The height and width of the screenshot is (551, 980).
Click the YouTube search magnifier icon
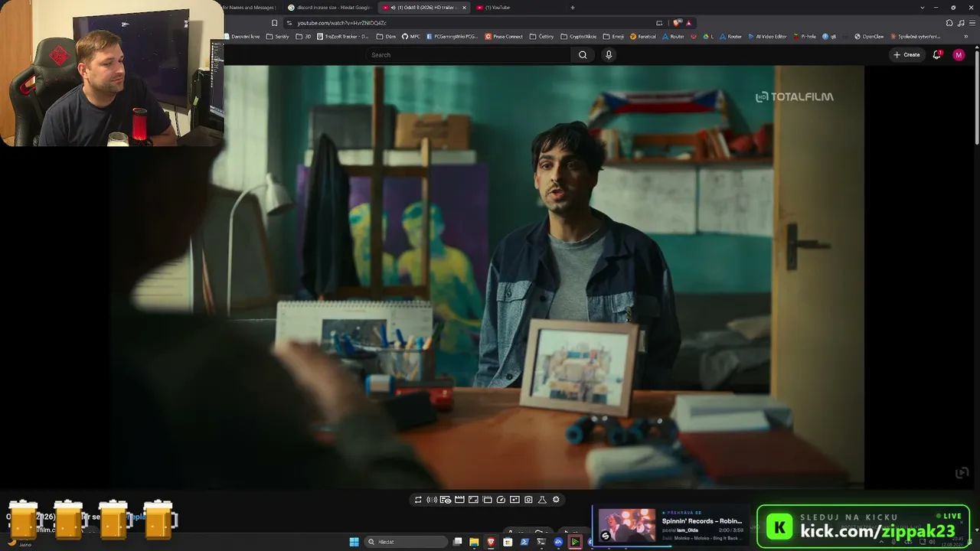[583, 55]
